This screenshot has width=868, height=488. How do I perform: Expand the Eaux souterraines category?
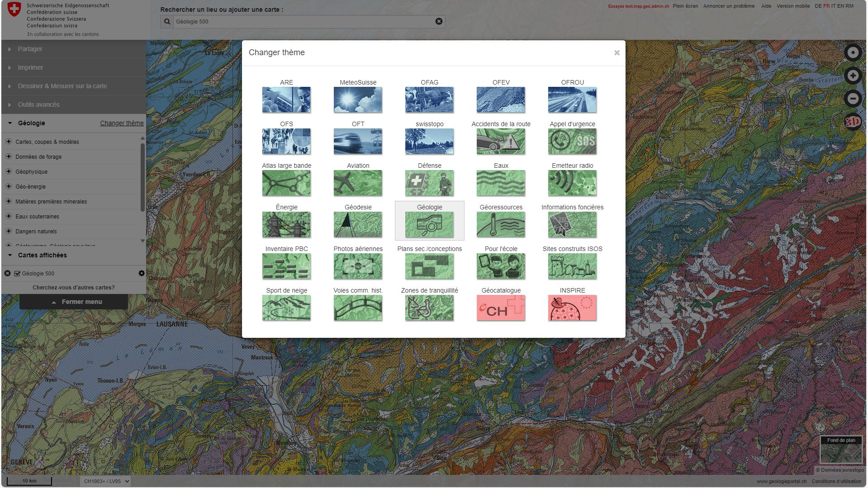pyautogui.click(x=9, y=216)
